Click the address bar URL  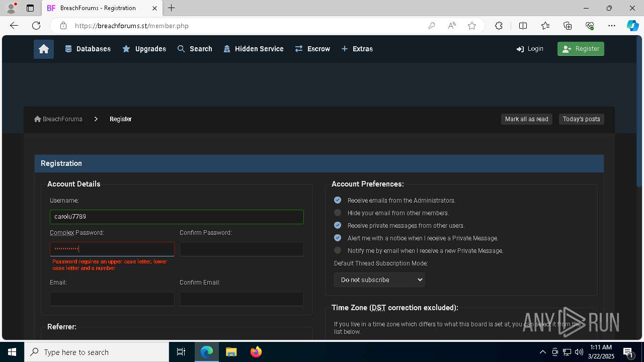pos(132,26)
